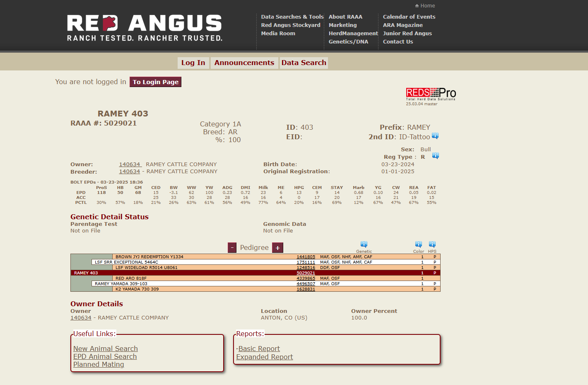Open pedigree registration link 4496507

[x=306, y=284]
